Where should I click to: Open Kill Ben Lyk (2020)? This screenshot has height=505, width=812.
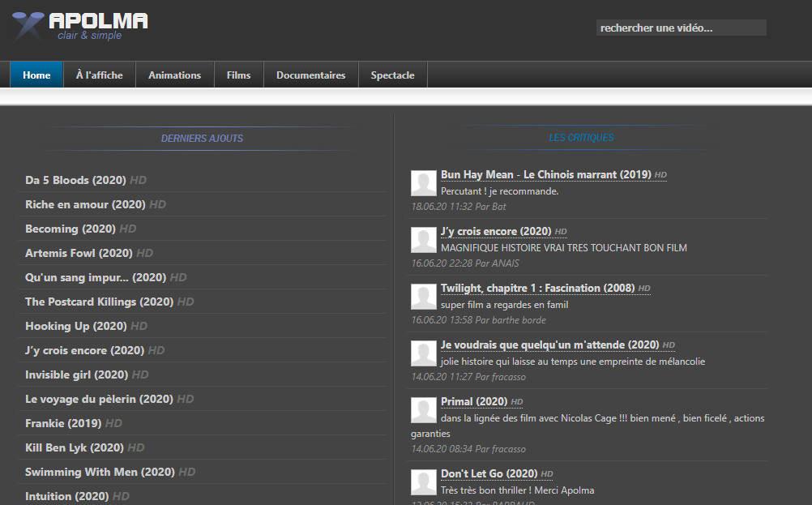click(75, 448)
